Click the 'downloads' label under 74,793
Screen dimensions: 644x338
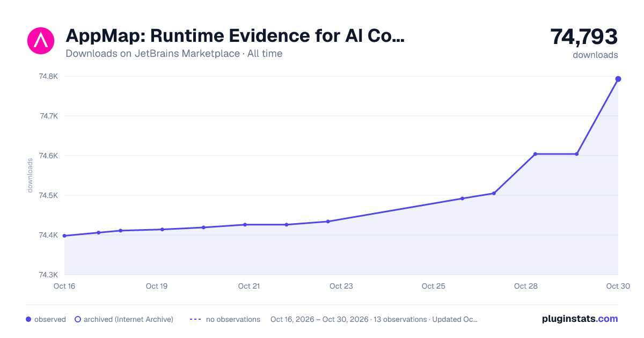pyautogui.click(x=595, y=55)
